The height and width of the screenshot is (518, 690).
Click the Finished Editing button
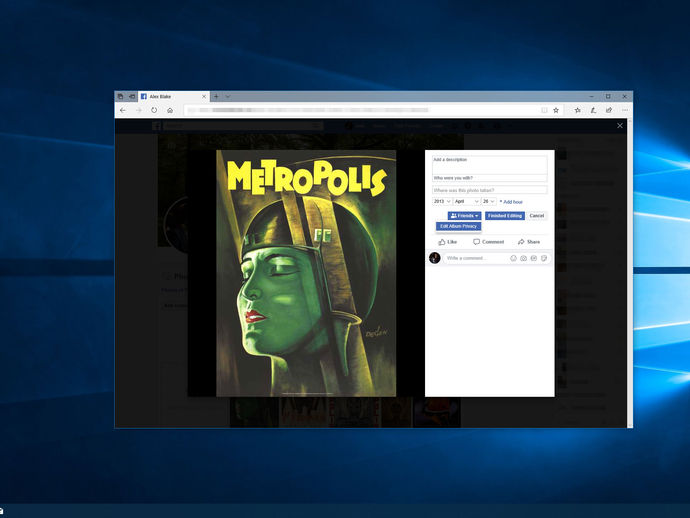tap(505, 216)
